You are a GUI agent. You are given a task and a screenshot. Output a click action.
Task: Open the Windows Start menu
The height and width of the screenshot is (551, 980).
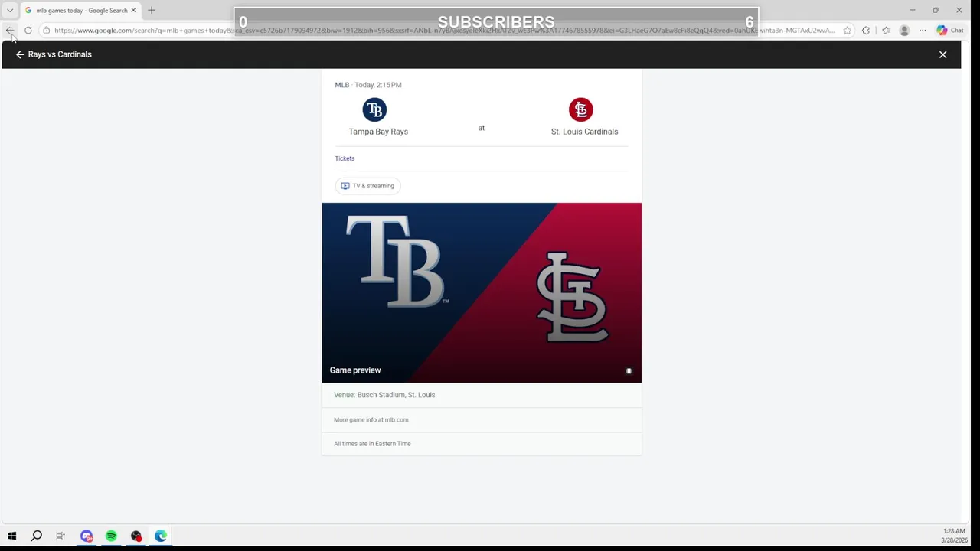(x=11, y=536)
